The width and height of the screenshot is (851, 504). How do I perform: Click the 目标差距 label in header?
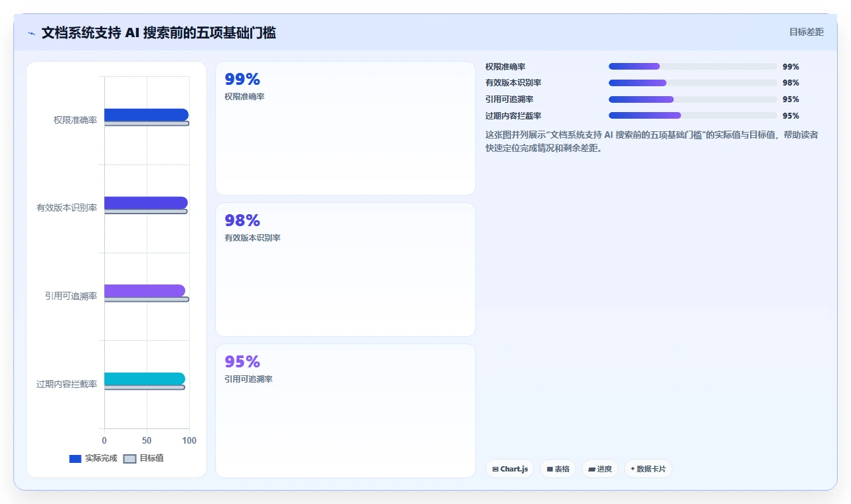click(806, 32)
